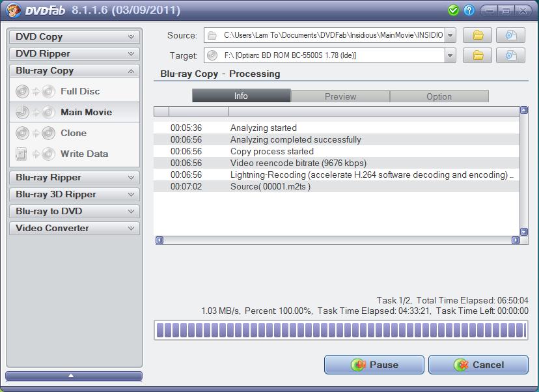Select 'Analyzing completed successfully' log row
Screen dimensions: 539x392
click(x=337, y=139)
